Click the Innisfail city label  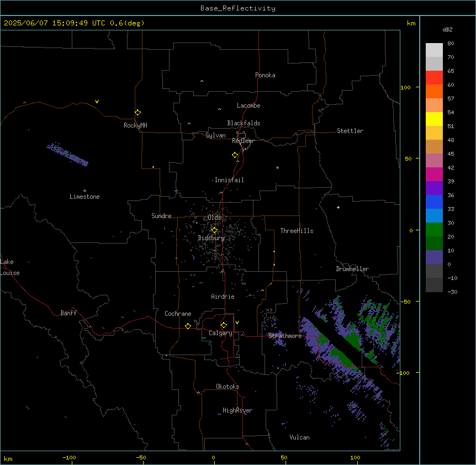229,180
